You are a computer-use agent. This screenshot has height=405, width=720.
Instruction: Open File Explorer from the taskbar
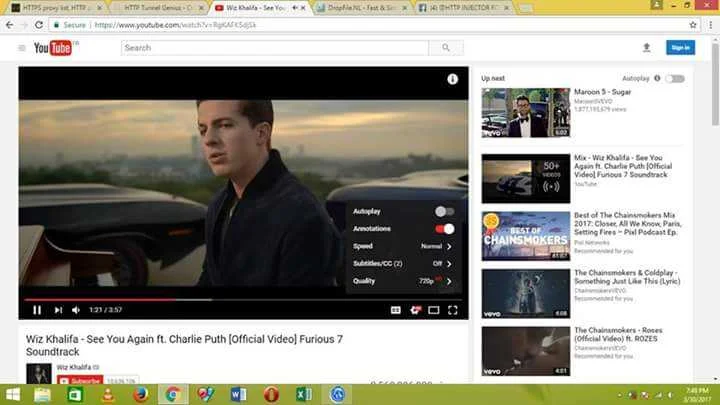click(x=42, y=394)
